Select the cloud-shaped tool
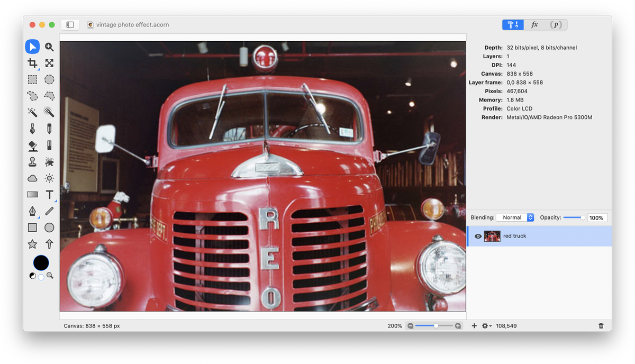The height and width of the screenshot is (364, 635). [x=32, y=178]
